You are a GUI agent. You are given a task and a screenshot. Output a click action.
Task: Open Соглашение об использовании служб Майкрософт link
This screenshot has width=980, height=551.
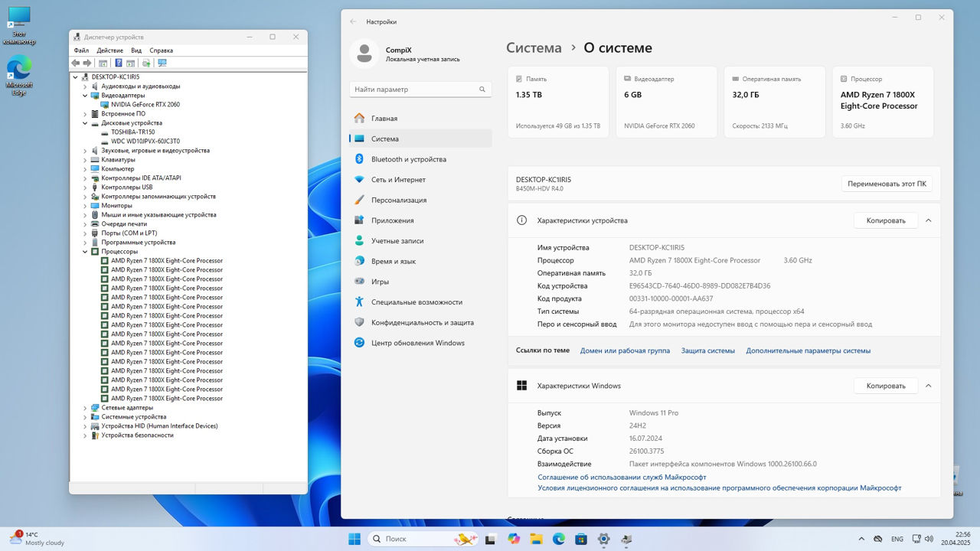(x=622, y=477)
